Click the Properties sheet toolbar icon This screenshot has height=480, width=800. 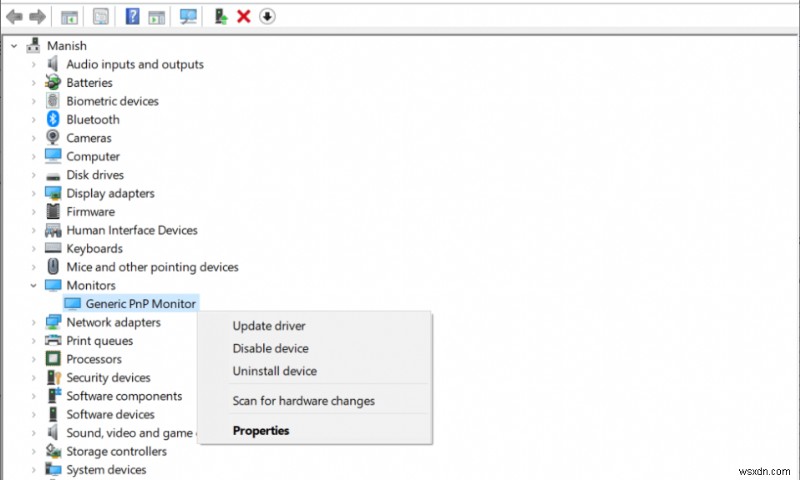tap(101, 17)
